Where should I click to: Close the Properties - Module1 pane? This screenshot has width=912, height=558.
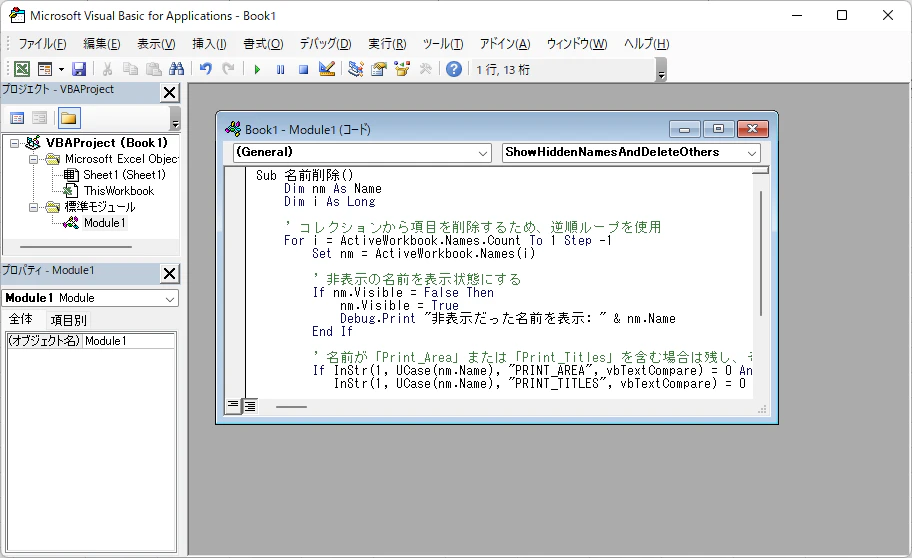click(x=169, y=273)
